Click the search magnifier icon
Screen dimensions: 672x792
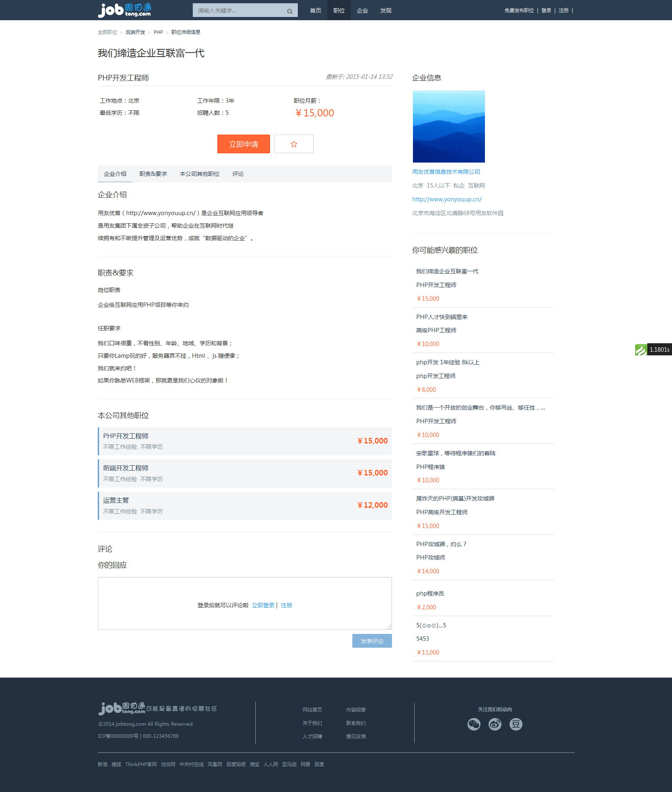[290, 11]
